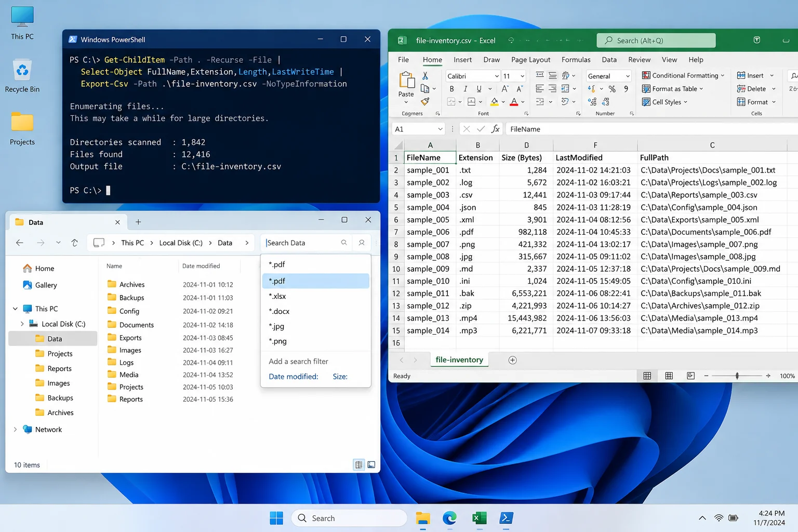Click the Insert Function fx icon

(x=496, y=129)
